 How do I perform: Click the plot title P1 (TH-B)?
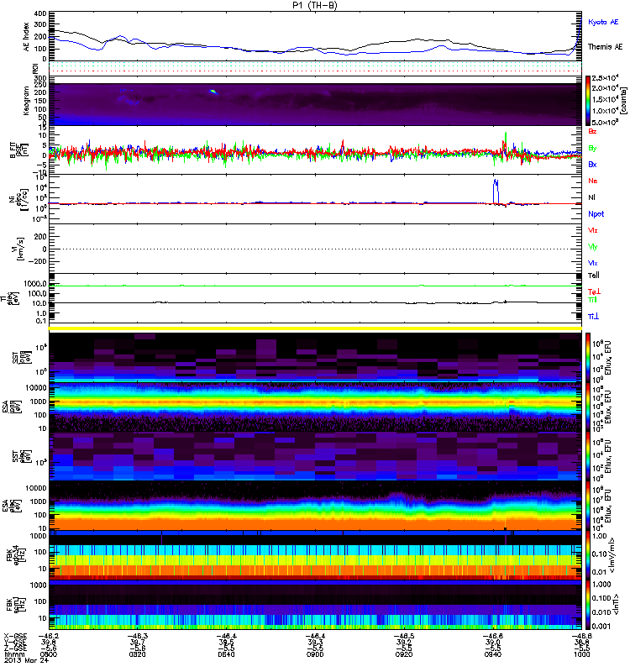click(315, 4)
